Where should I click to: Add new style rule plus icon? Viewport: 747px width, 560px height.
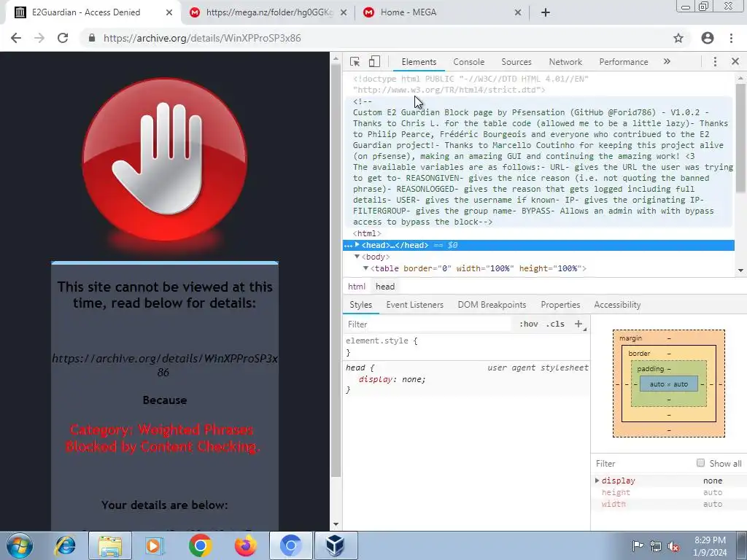click(x=578, y=324)
